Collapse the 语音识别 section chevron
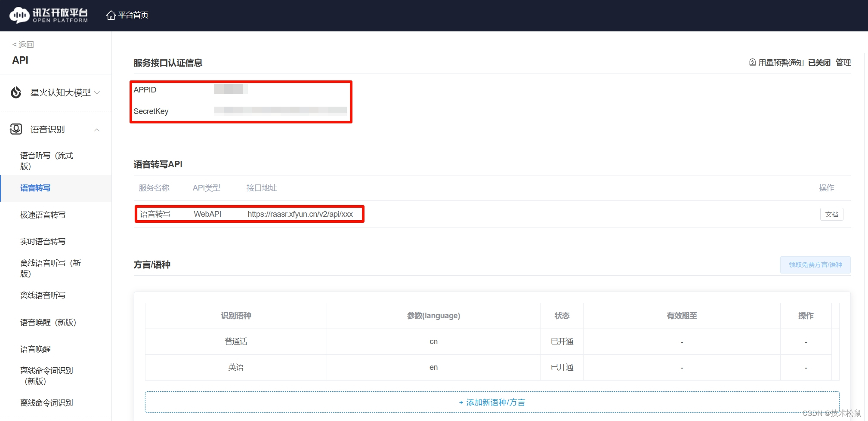The image size is (868, 421). click(97, 130)
